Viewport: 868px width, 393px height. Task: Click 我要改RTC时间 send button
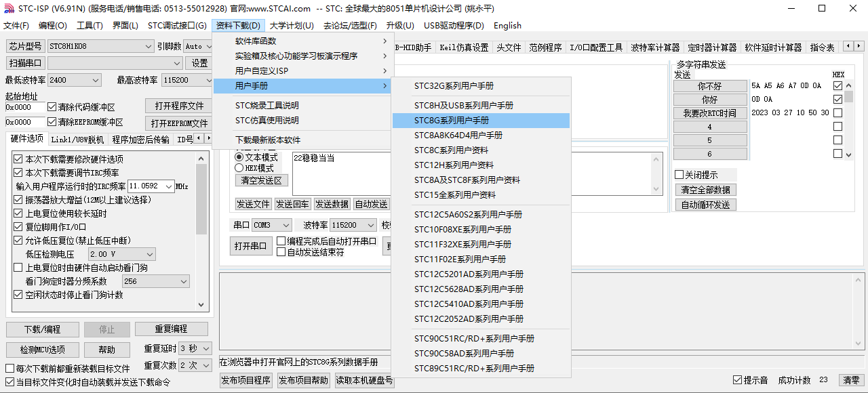pos(709,113)
